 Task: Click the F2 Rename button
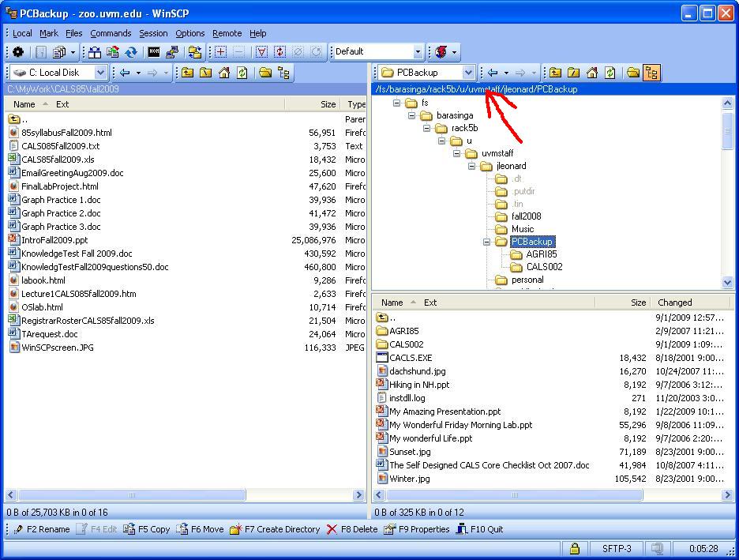42,529
